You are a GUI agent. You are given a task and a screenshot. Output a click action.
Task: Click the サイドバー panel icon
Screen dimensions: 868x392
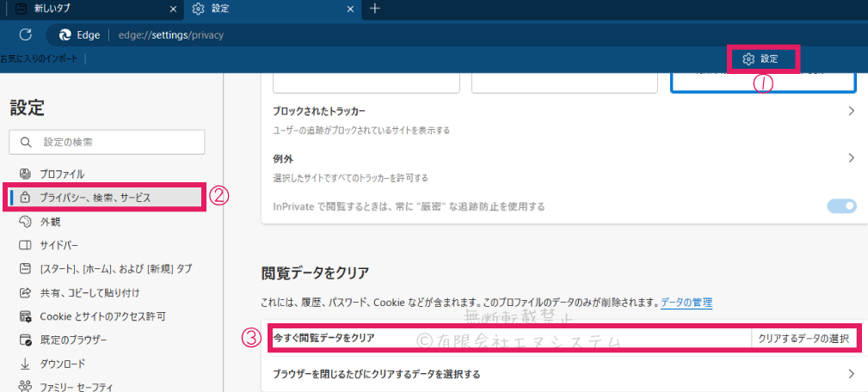coord(25,245)
